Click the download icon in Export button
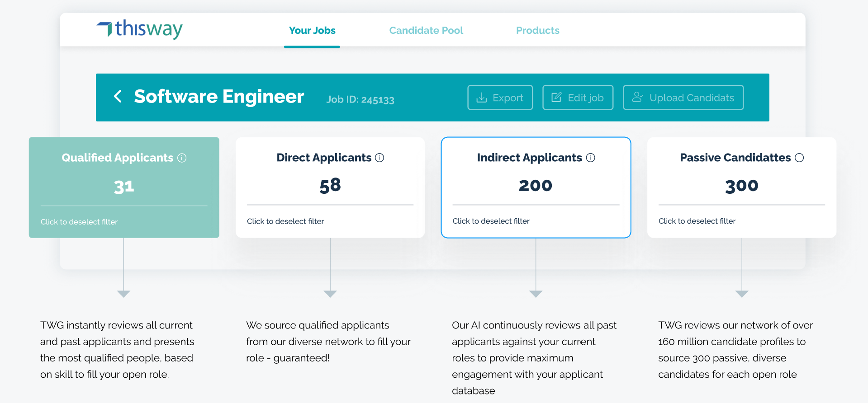Screen dimensions: 868x403 click(x=482, y=98)
